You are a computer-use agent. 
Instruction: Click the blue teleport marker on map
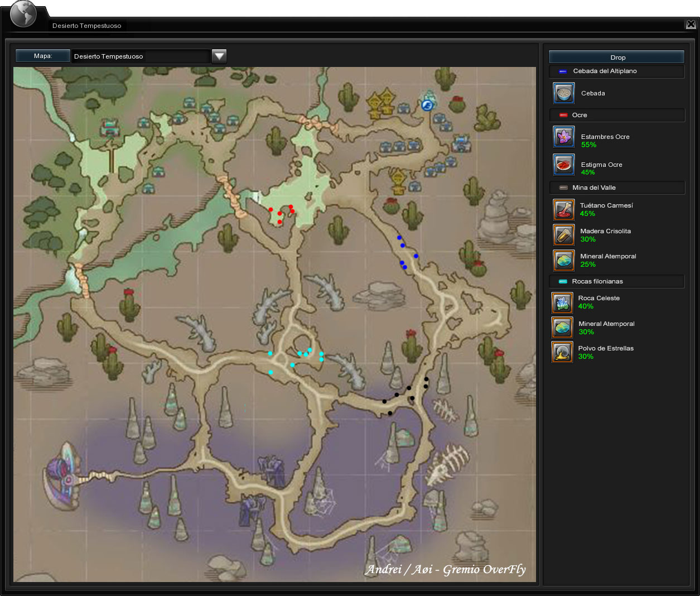427,104
